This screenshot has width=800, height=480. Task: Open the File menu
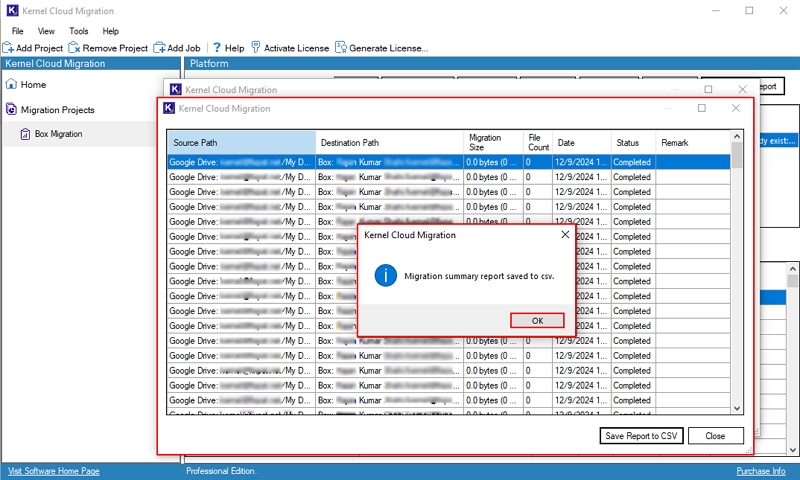(17, 31)
